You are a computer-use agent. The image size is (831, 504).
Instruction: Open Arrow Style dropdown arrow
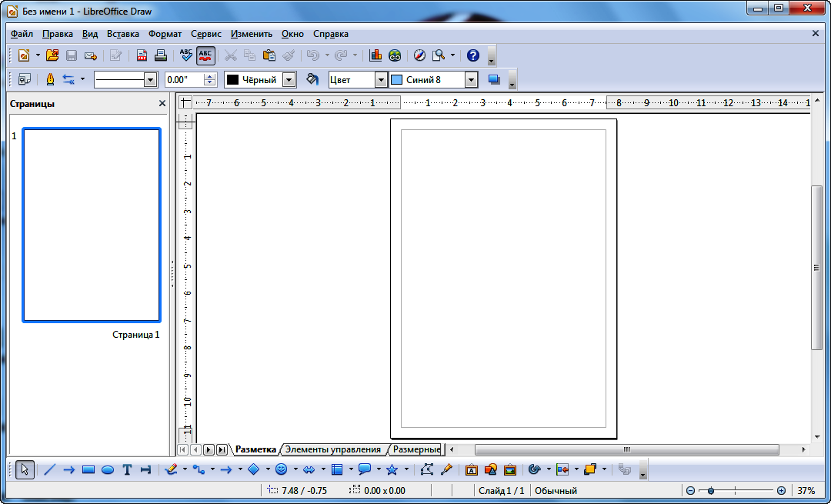tap(82, 79)
